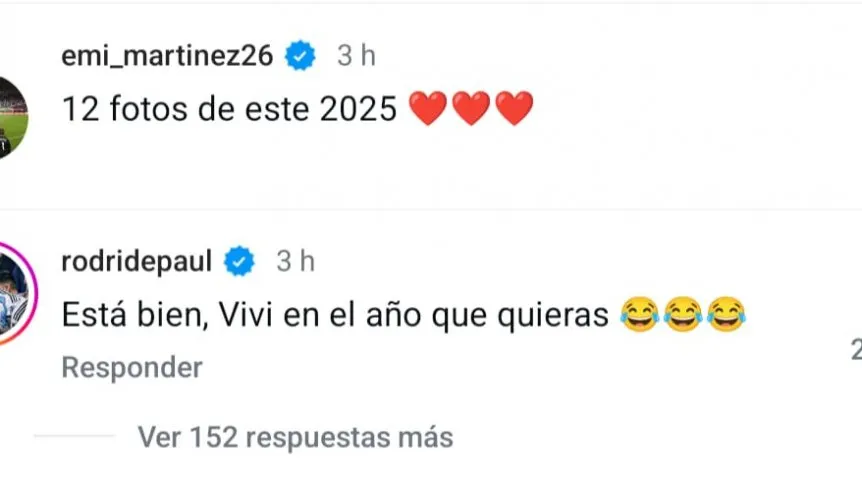Screen dimensions: 862x485
Task: Open emi_martinez26's profile picture
Action: coord(10,116)
